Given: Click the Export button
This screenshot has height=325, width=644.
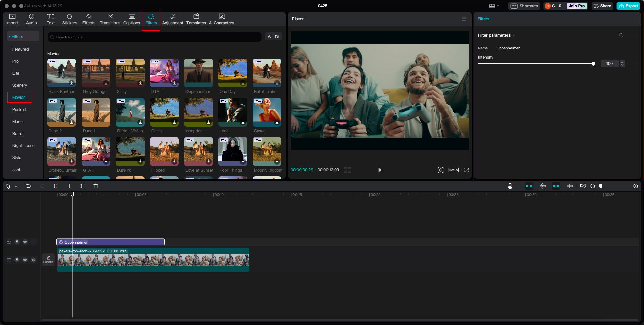Looking at the screenshot, I should click(628, 6).
